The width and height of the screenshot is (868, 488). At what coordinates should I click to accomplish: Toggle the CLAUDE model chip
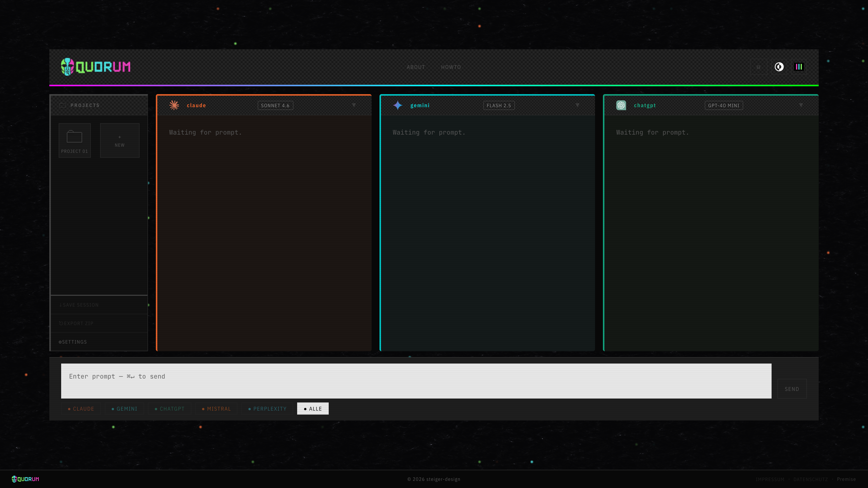point(81,409)
